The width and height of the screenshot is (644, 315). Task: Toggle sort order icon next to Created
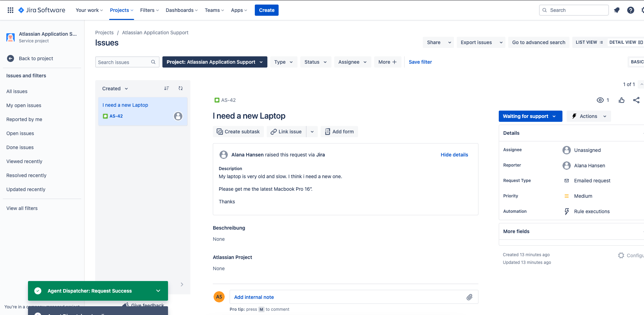coord(167,88)
